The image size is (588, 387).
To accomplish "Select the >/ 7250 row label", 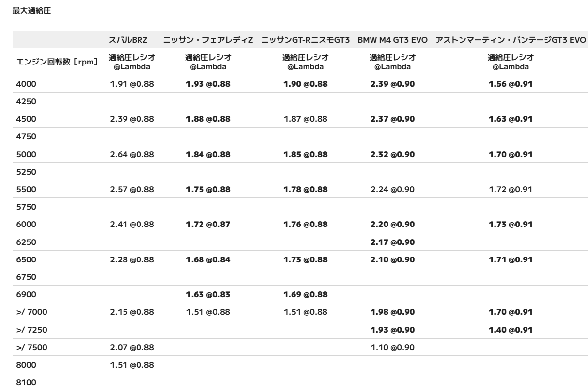I will coord(31,329).
